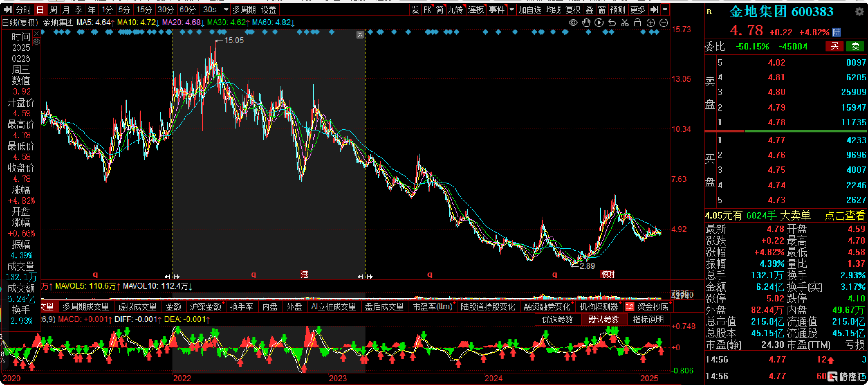Screen dimensions: 868x385
Task: Click the 优选参数 button
Action: click(557, 319)
